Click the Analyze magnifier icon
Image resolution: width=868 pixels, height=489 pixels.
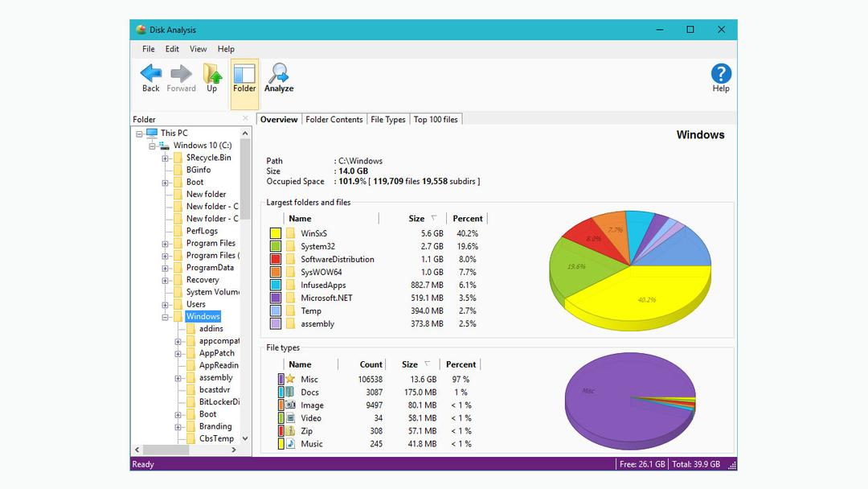279,74
